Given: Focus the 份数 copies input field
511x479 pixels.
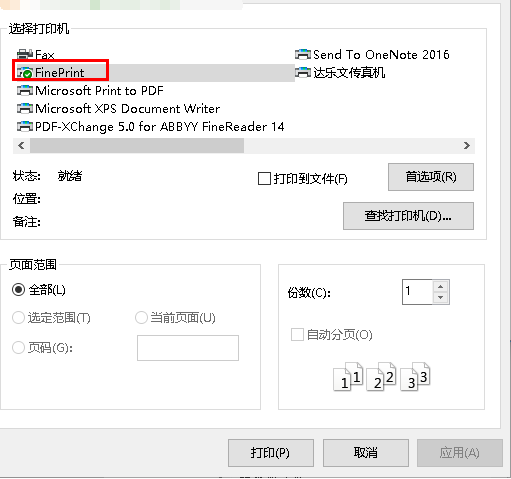Looking at the screenshot, I should pyautogui.click(x=418, y=292).
